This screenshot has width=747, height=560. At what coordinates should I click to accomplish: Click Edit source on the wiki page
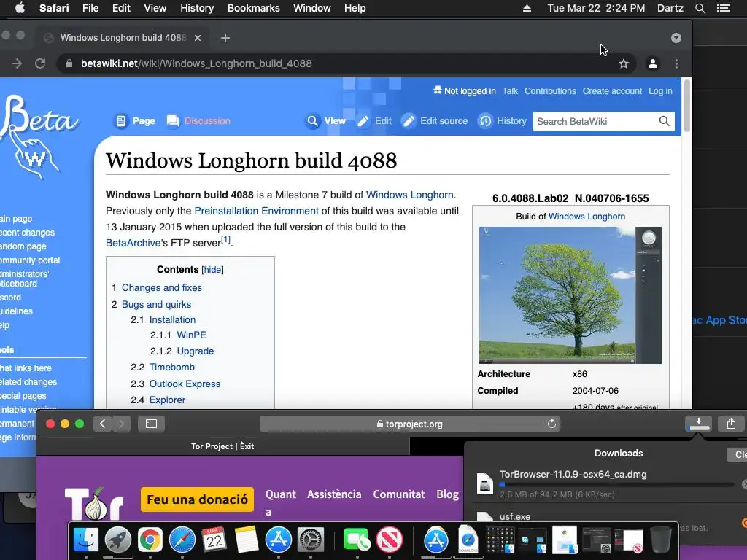click(x=435, y=121)
